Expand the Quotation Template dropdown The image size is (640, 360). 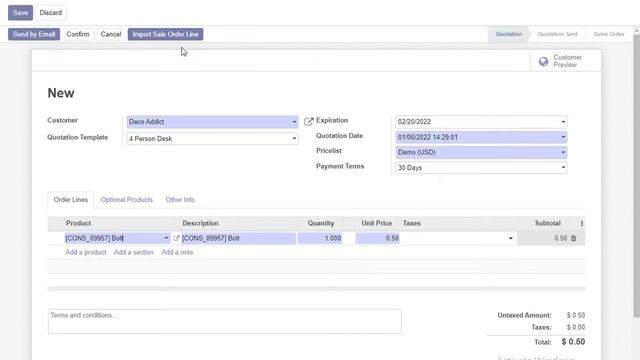[x=294, y=139]
